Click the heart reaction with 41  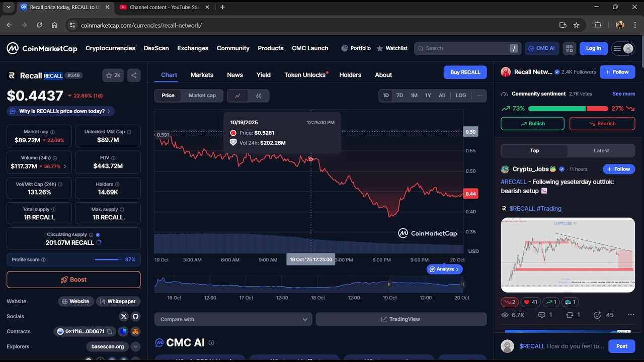[530, 302]
